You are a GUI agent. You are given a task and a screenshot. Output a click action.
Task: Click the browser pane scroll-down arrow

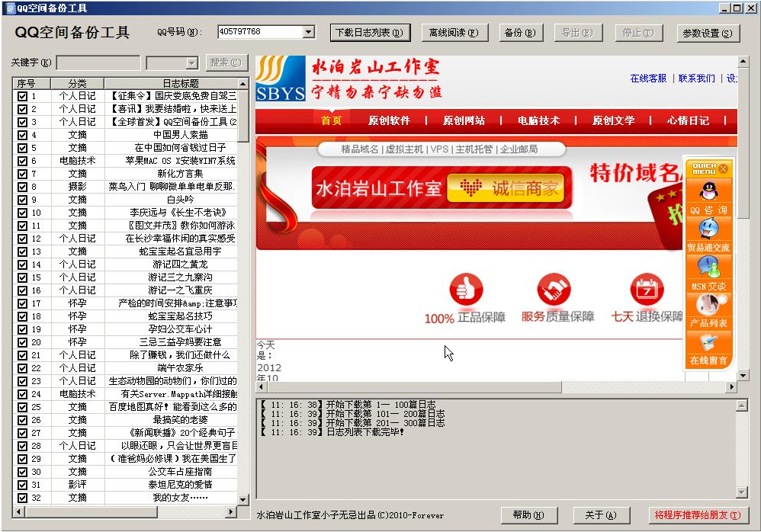pos(743,376)
